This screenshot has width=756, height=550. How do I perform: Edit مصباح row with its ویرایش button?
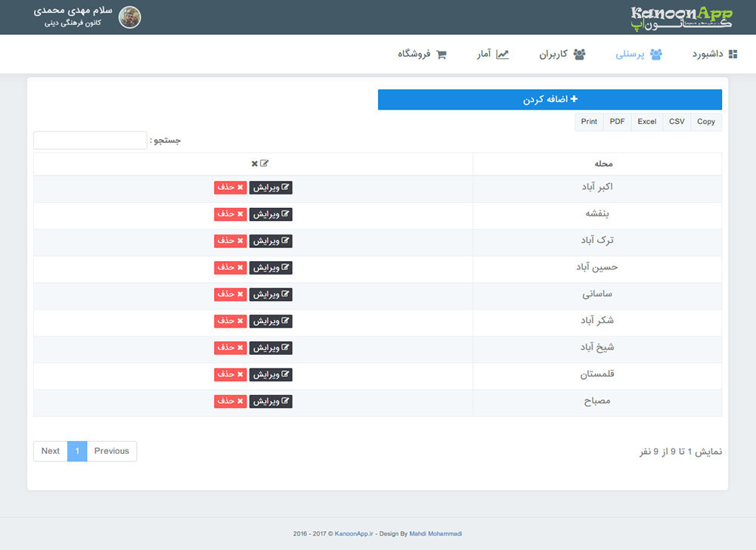(271, 401)
